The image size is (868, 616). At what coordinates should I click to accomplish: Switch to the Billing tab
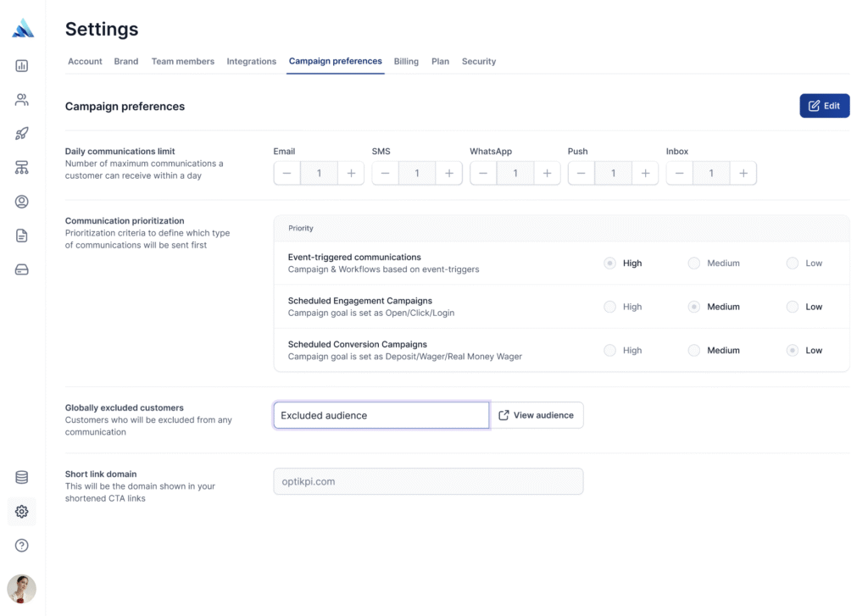click(x=406, y=62)
